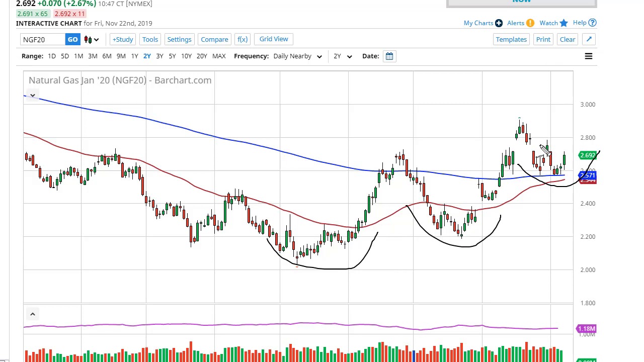
Task: Clear the chart annotations
Action: coord(568,39)
